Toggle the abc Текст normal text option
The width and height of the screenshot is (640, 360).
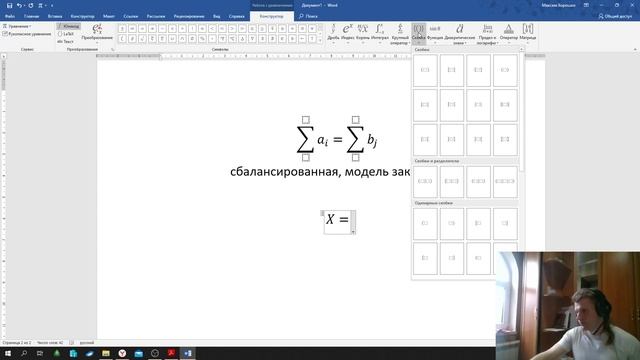tap(65, 42)
